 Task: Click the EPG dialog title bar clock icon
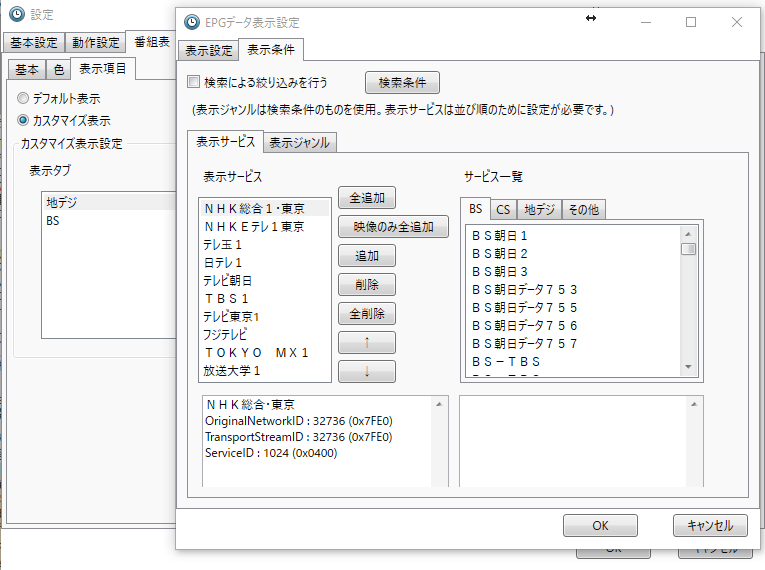[x=193, y=21]
